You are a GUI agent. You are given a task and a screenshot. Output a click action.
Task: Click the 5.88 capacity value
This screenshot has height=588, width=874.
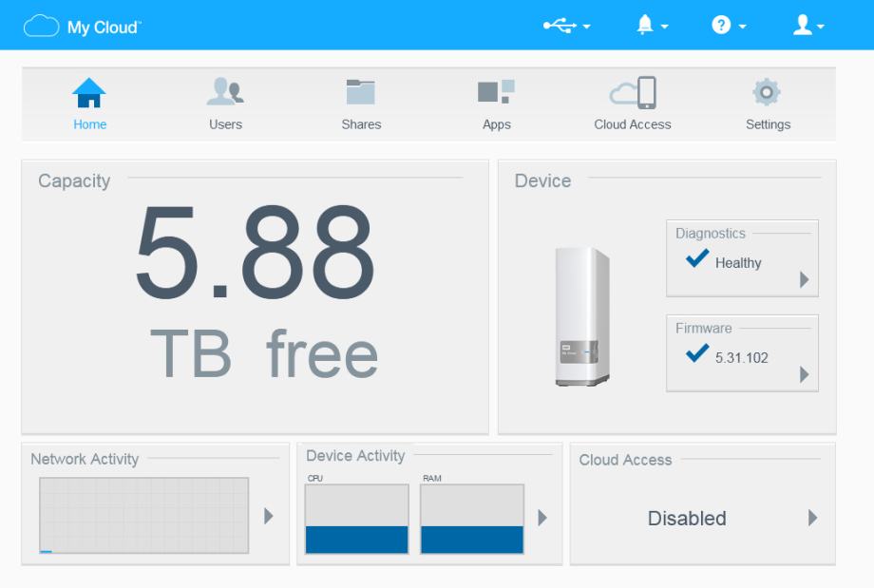tap(255, 252)
